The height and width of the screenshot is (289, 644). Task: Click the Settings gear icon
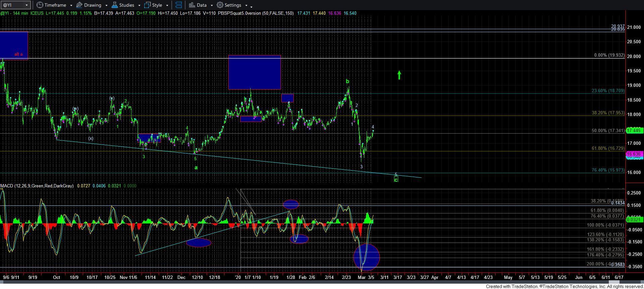point(220,5)
